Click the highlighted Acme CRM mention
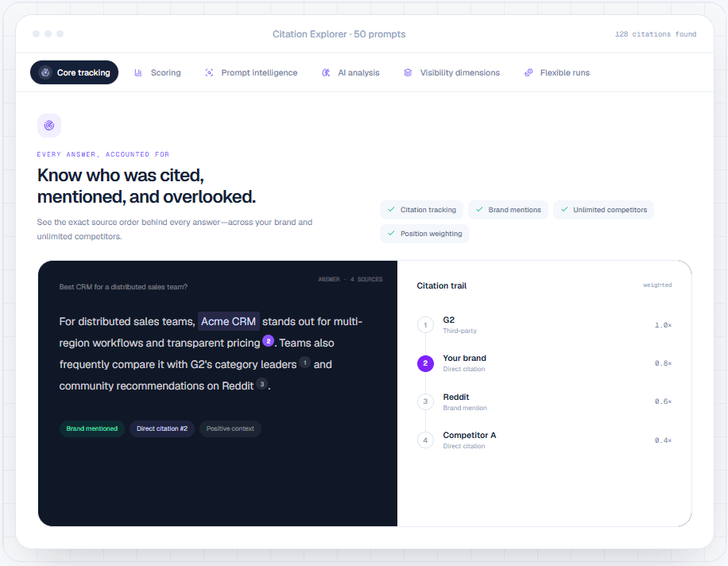This screenshot has width=728, height=566. point(228,321)
